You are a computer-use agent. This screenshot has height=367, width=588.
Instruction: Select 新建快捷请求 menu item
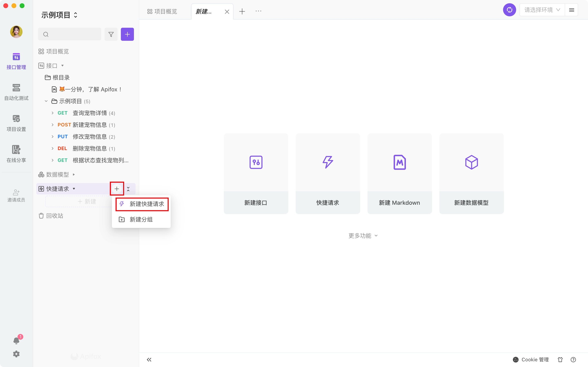[x=142, y=204]
